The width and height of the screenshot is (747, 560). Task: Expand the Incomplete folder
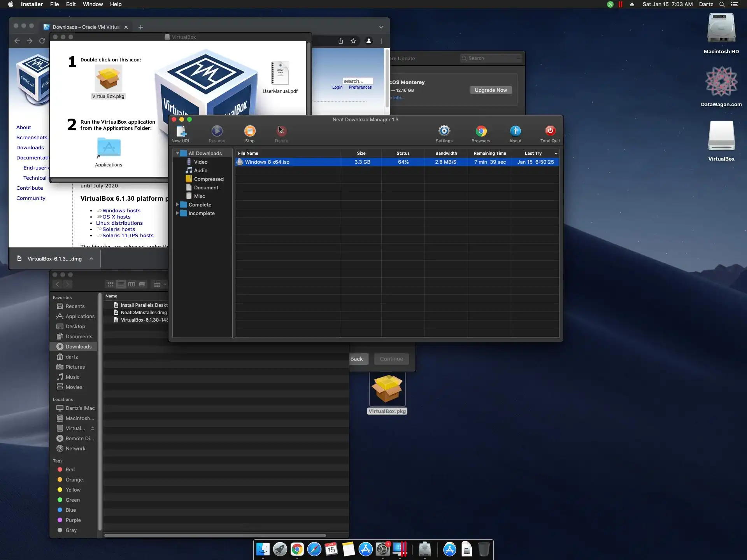click(177, 213)
